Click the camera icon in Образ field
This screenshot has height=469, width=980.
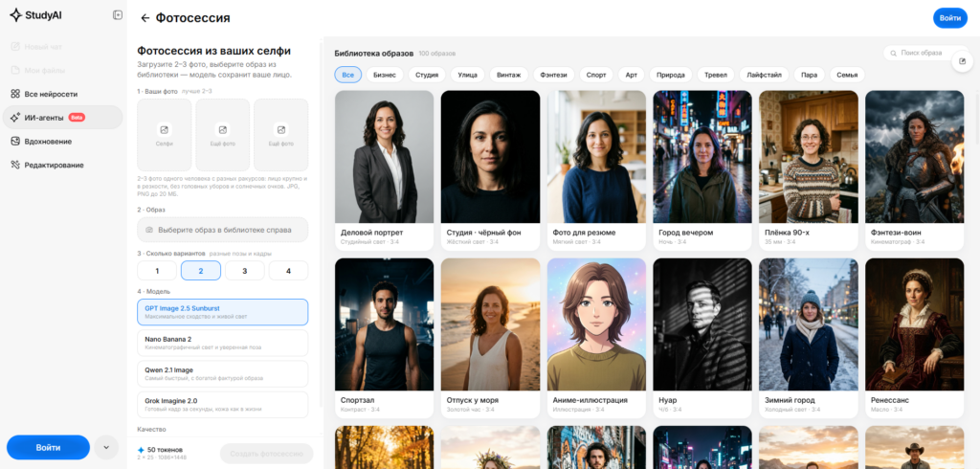pyautogui.click(x=149, y=230)
